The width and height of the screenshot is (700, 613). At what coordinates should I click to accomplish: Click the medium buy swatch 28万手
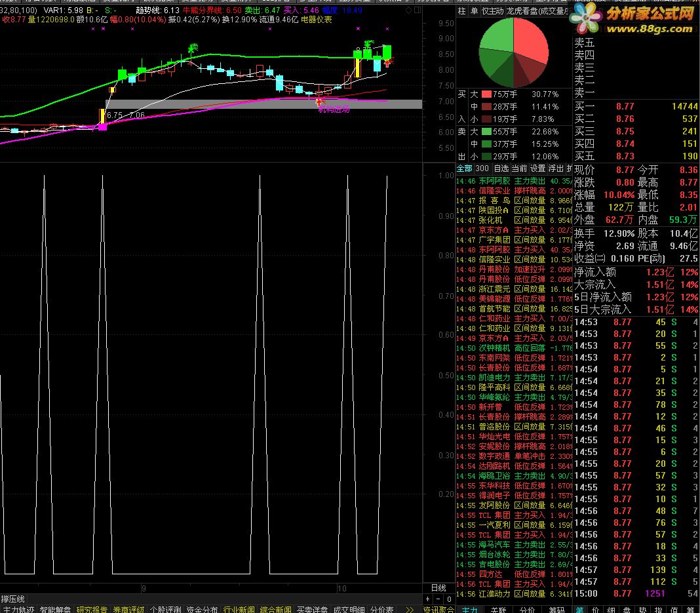486,107
